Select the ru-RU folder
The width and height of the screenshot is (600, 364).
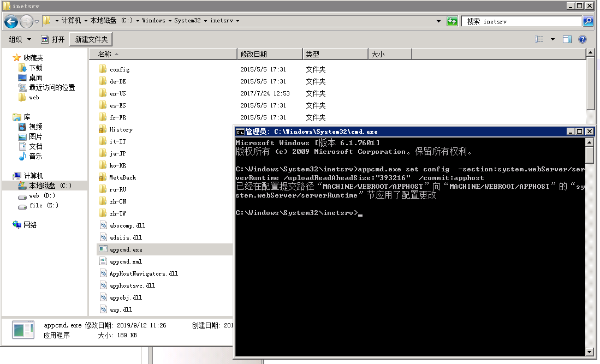tap(112, 190)
